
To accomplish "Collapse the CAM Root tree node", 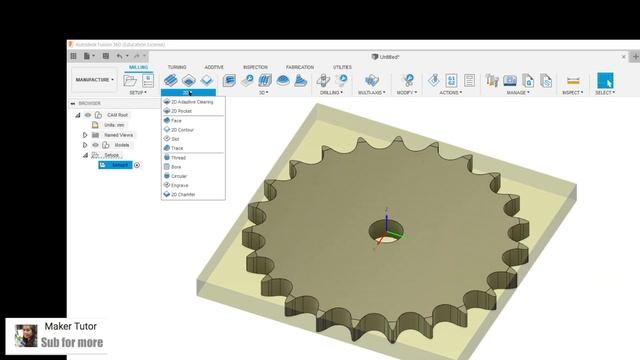I will pyautogui.click(x=78, y=115).
